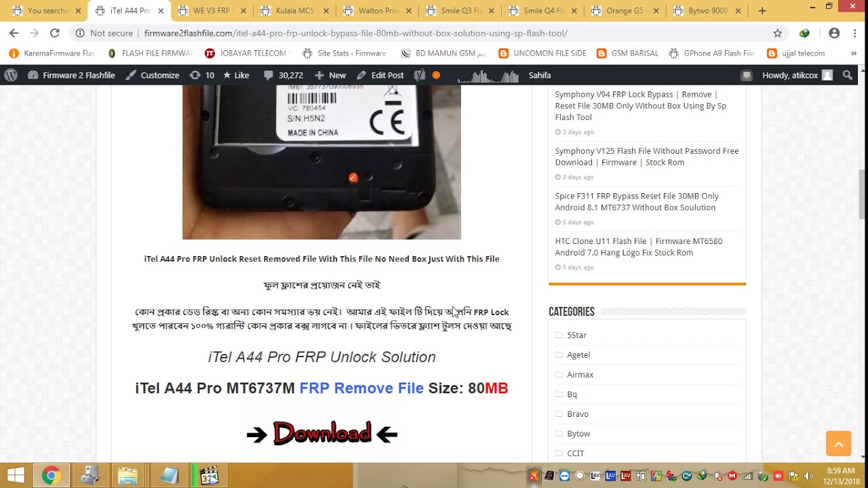Screen dimensions: 868x488
Task: Switch to the Orange G5 tab
Action: [625, 11]
